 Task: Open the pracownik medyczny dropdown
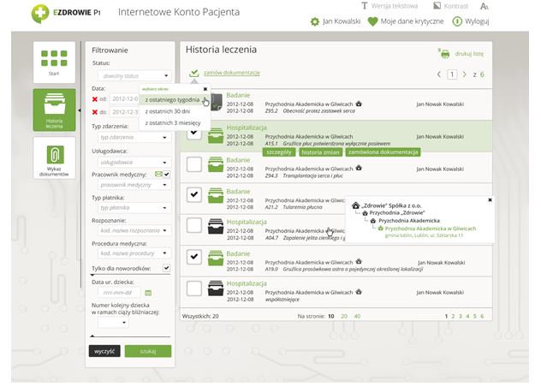pos(134,185)
